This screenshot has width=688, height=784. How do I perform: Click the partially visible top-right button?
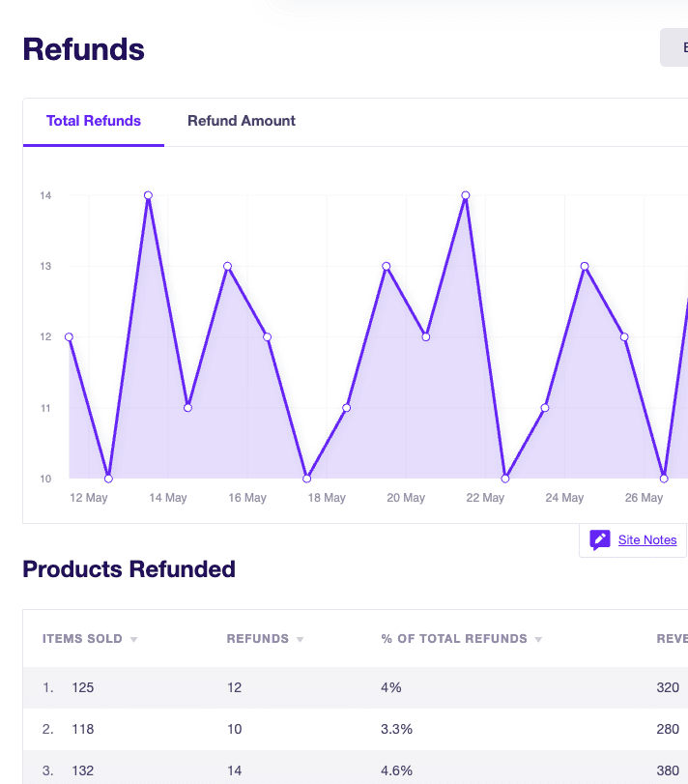tap(674, 47)
